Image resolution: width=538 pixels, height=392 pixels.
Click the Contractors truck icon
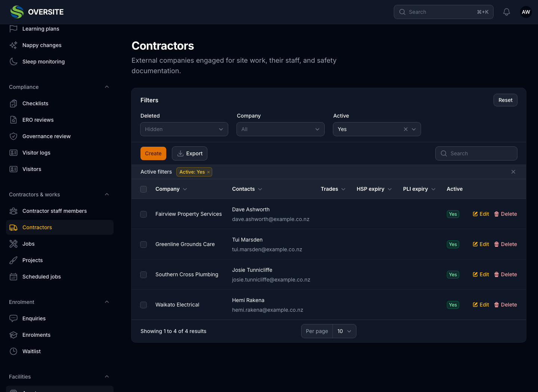pyautogui.click(x=13, y=227)
